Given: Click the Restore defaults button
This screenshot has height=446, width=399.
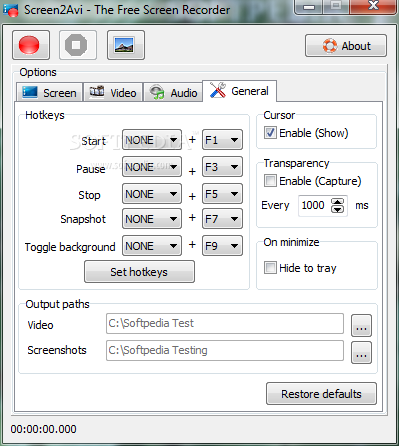Looking at the screenshot, I should pos(321,394).
